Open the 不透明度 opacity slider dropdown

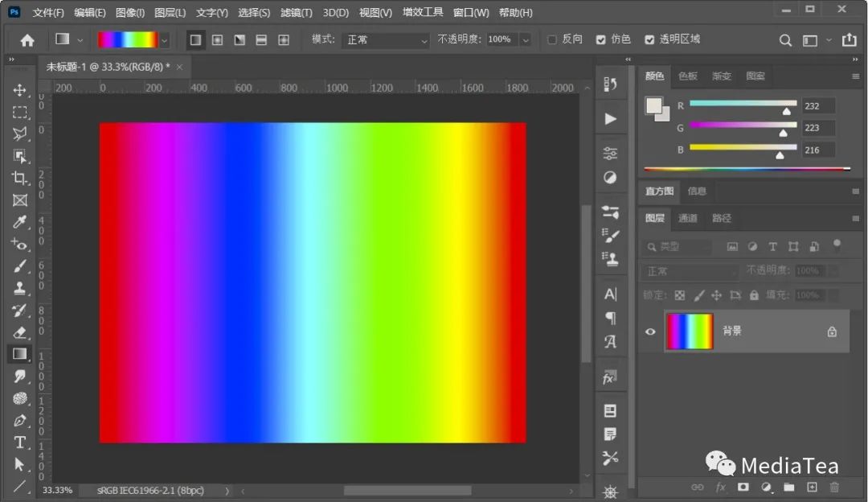coord(526,40)
